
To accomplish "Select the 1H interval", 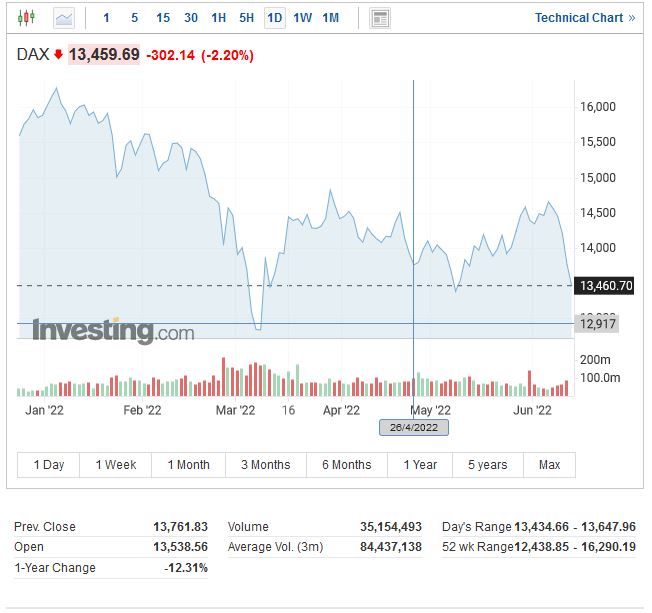I will coord(219,18).
